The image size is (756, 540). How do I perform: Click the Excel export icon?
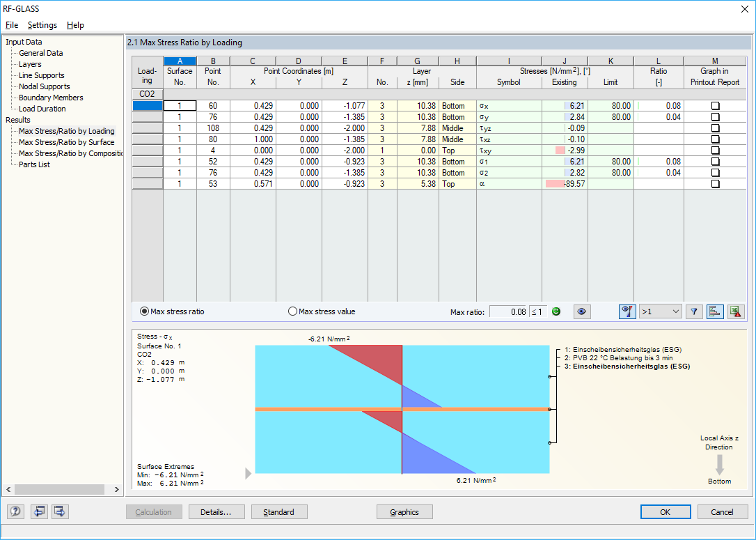pyautogui.click(x=737, y=311)
